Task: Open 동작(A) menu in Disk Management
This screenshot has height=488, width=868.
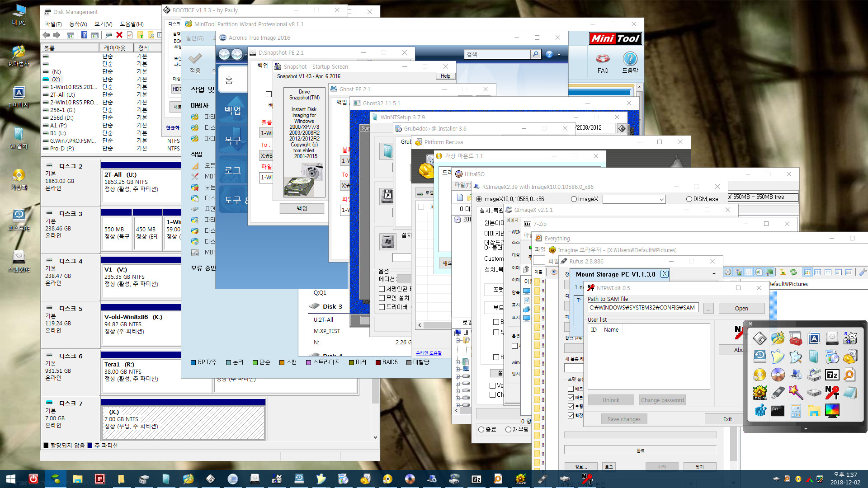Action: coord(78,24)
